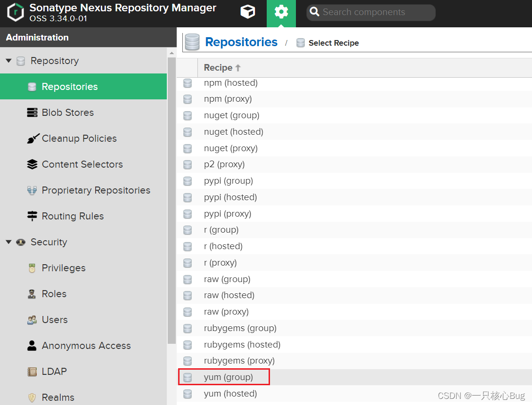Select the rubygems (proxy) recipe
Image resolution: width=532 pixels, height=405 pixels.
pos(354,361)
